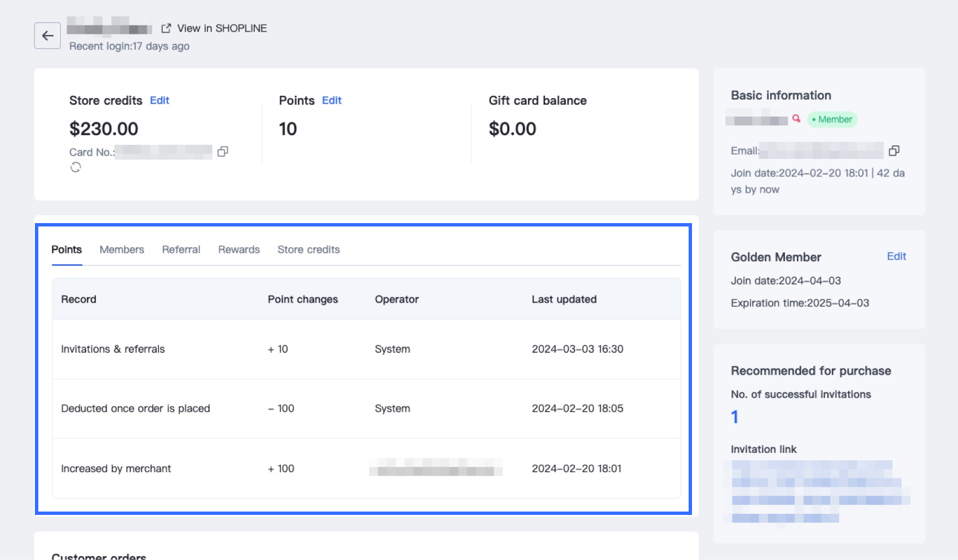The width and height of the screenshot is (958, 560).
Task: Copy the store credit card number
Action: (223, 152)
